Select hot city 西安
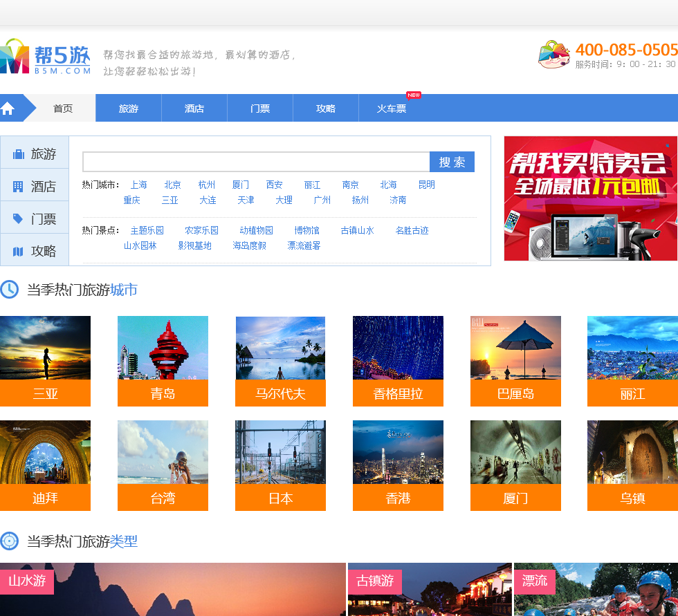The image size is (678, 616). tap(274, 185)
